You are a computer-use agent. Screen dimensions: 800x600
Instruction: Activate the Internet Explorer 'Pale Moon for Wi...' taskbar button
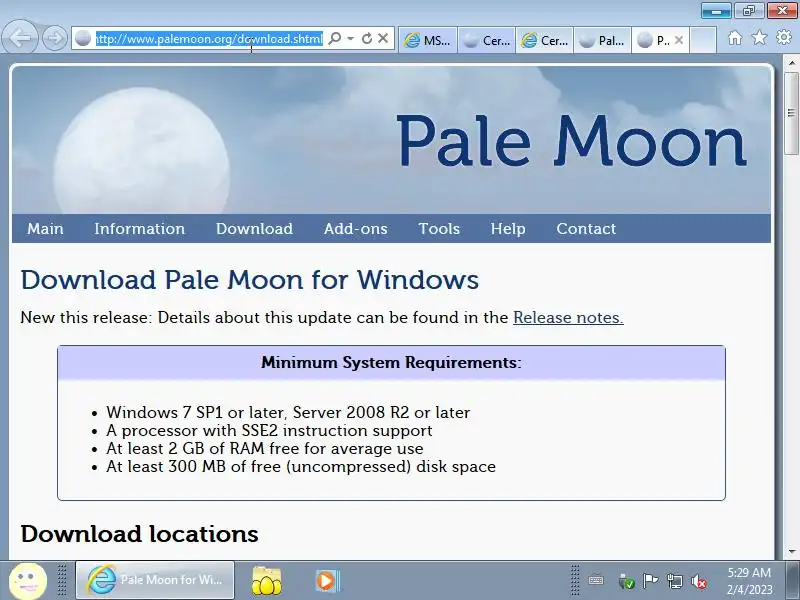click(x=155, y=580)
